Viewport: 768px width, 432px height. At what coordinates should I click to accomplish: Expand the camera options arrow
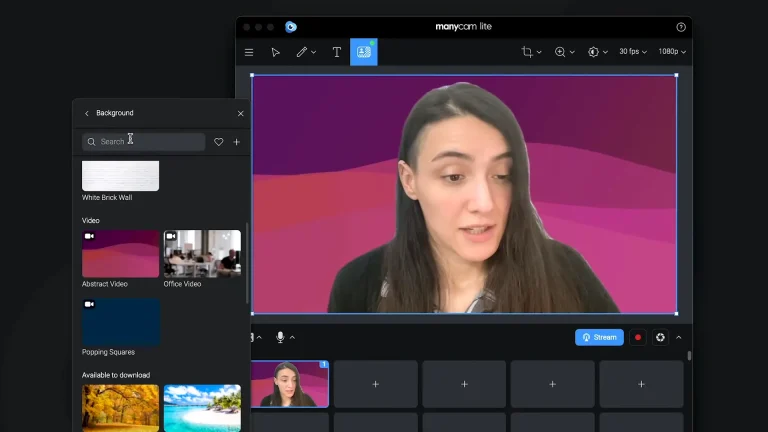tap(259, 337)
